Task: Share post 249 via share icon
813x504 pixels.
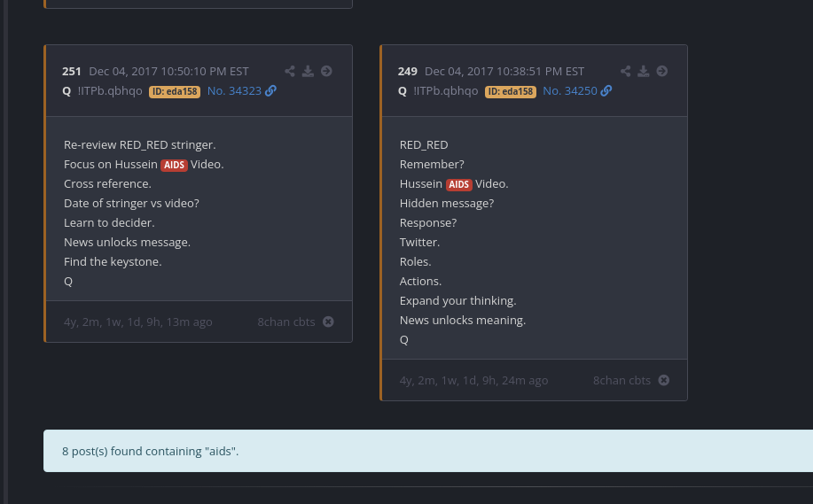Action: (626, 71)
